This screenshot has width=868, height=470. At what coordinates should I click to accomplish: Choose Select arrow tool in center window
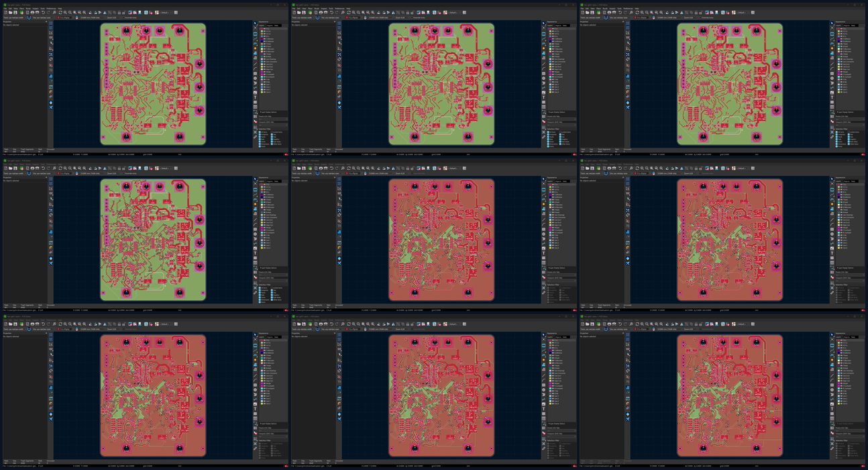pos(543,179)
